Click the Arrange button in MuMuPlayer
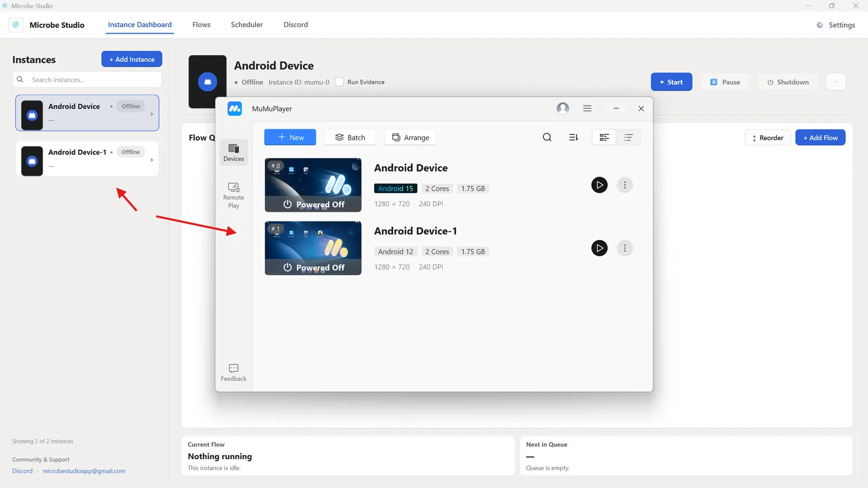The width and height of the screenshot is (868, 488). [410, 137]
